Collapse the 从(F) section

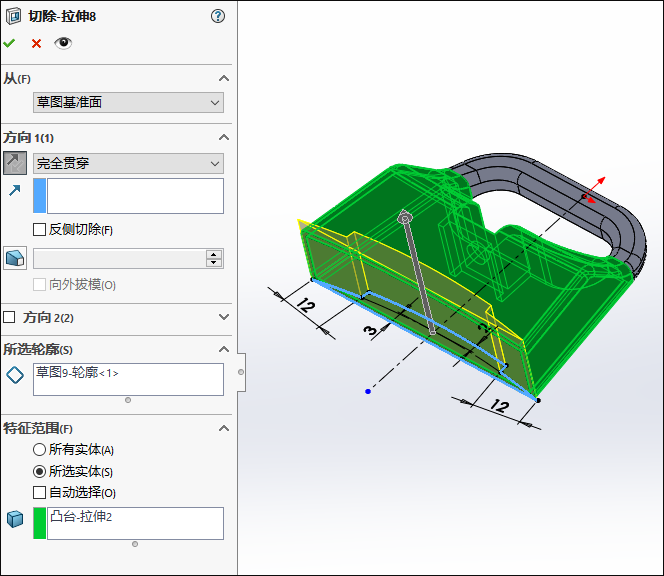click(224, 78)
